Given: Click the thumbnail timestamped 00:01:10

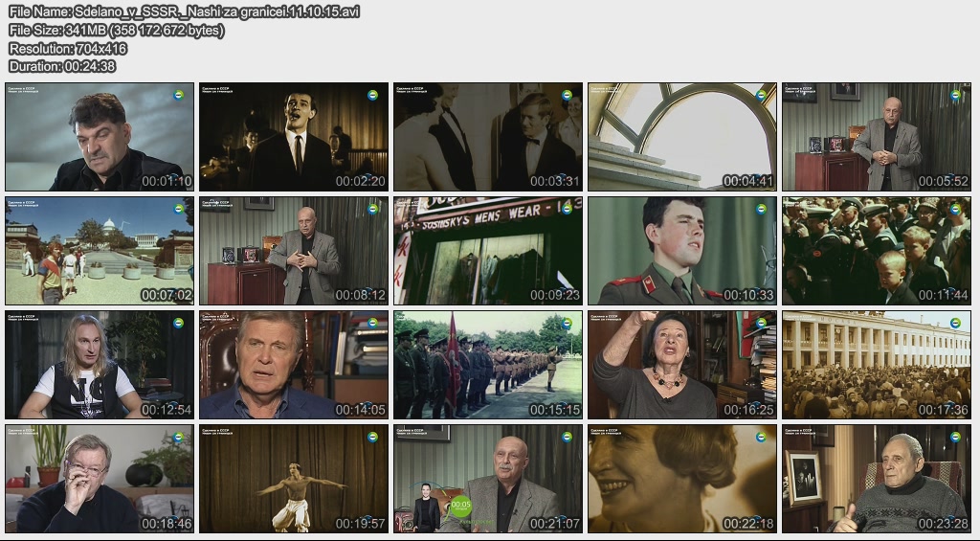Looking at the screenshot, I should (x=100, y=137).
